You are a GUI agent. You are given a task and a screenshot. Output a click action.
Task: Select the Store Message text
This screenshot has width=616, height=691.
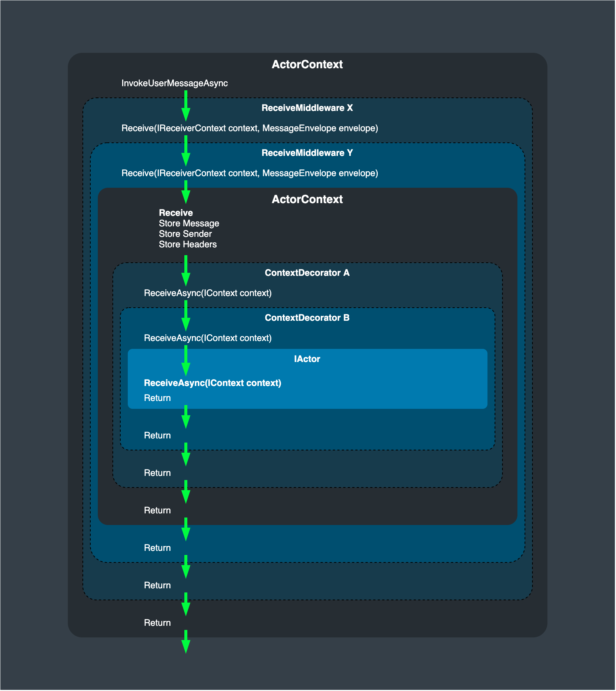coord(189,223)
